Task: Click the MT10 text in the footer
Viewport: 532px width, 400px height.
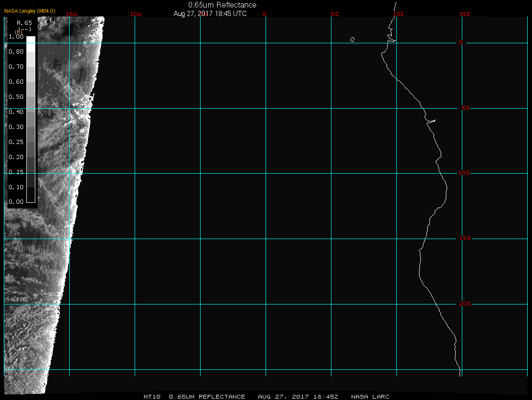Action: click(x=153, y=397)
